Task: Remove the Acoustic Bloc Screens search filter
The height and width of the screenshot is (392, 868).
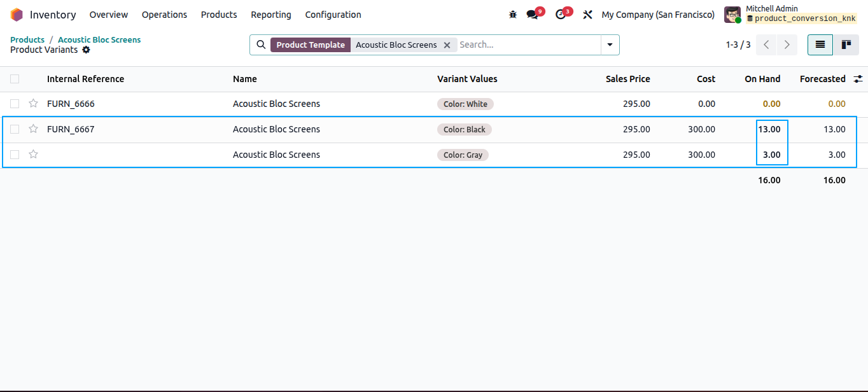Action: 447,45
